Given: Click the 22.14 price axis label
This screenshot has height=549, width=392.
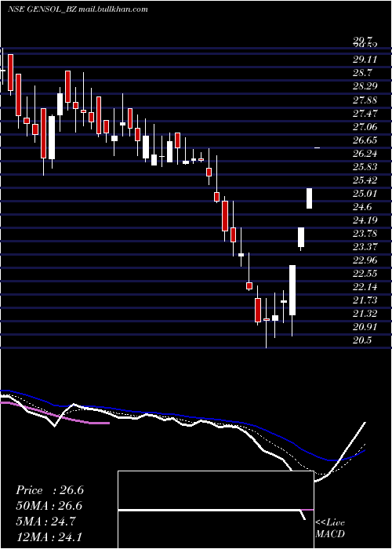Looking at the screenshot, I should click(365, 287).
